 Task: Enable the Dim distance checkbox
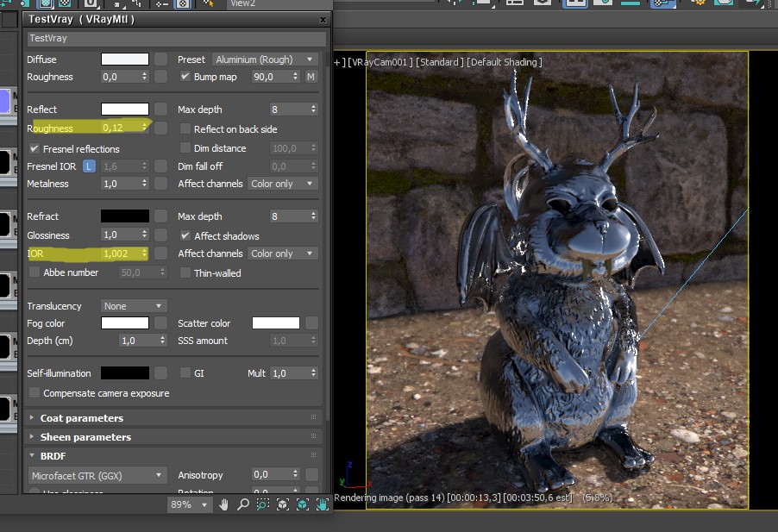pyautogui.click(x=185, y=147)
